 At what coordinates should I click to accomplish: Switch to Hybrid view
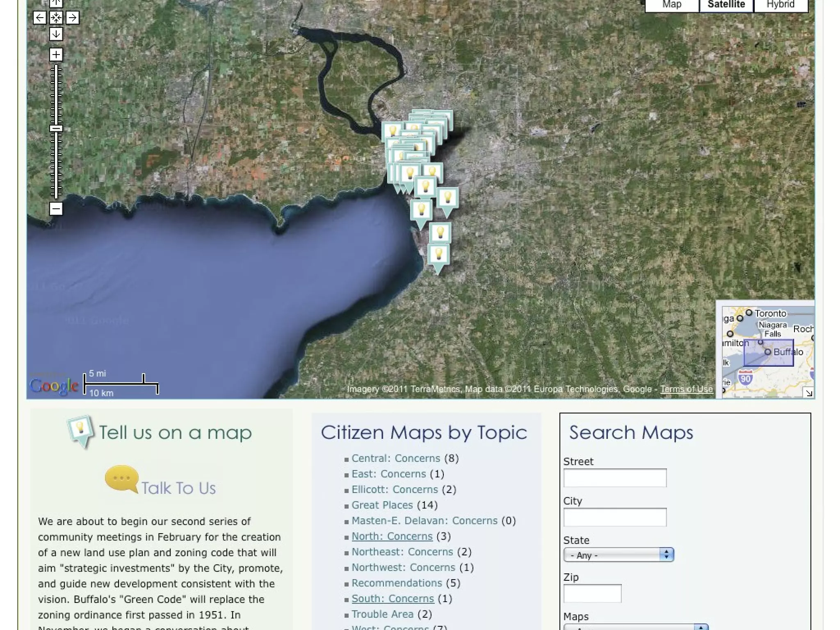(781, 5)
